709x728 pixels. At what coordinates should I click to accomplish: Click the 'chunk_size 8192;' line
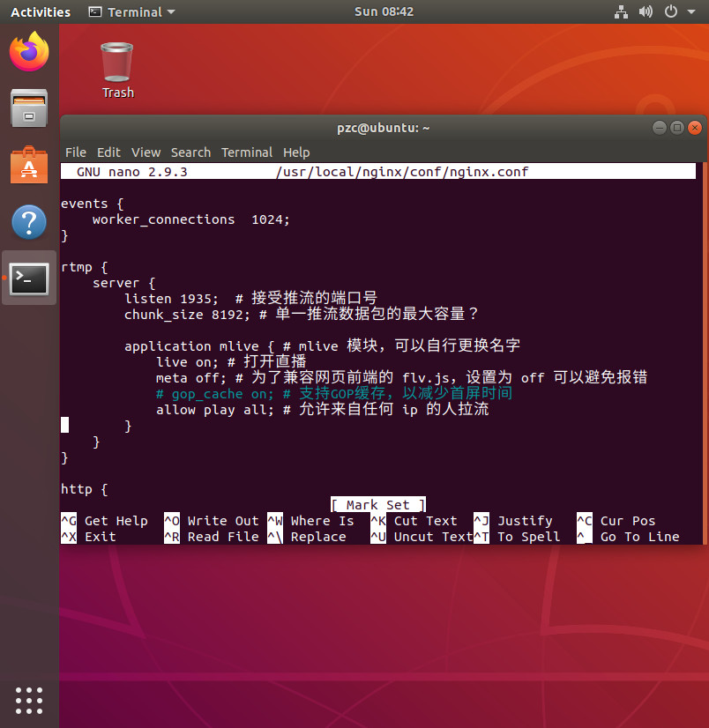click(301, 315)
